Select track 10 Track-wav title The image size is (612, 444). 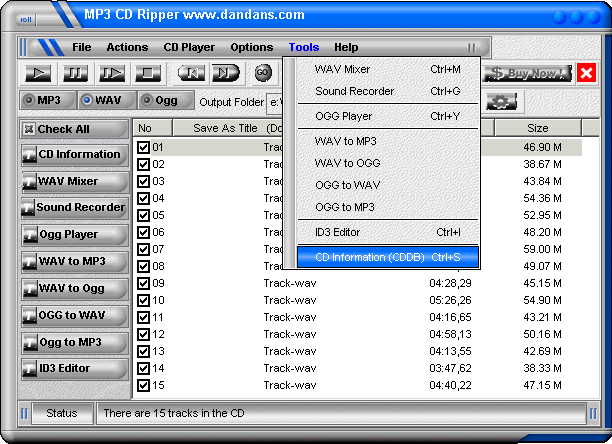(290, 300)
